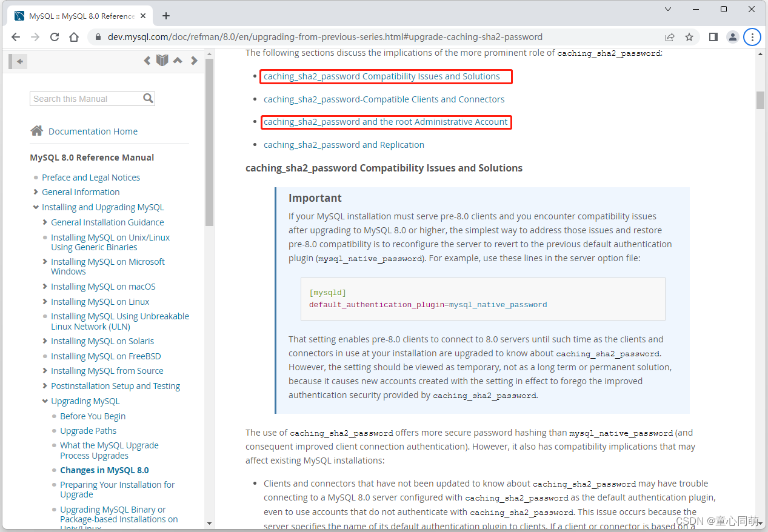Image resolution: width=768 pixels, height=532 pixels.
Task: Click the main page scrollbar thumb
Action: tap(760, 100)
